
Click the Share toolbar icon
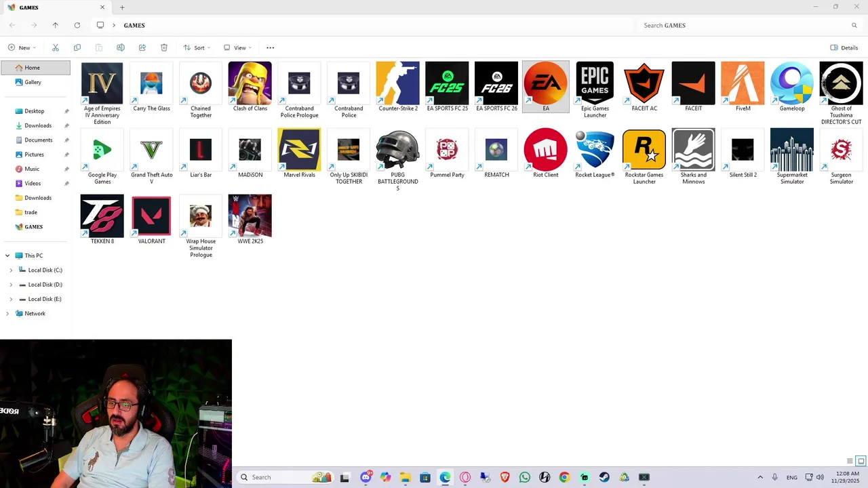pos(142,47)
